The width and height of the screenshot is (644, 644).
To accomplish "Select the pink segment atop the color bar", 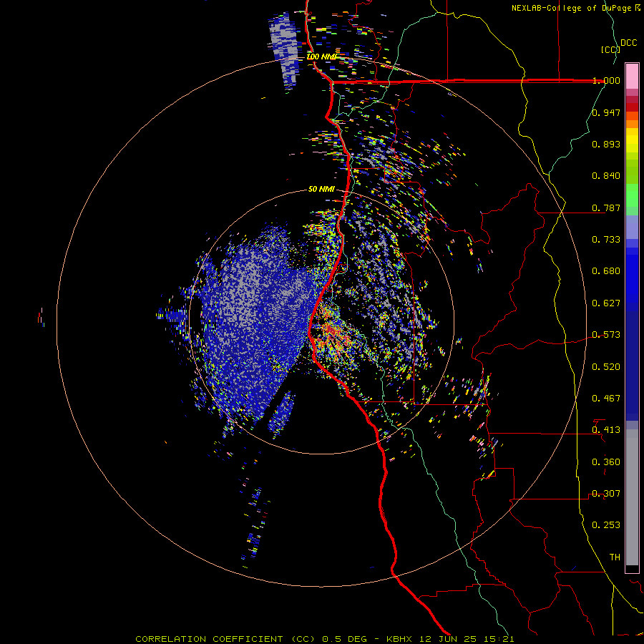I will click(632, 76).
